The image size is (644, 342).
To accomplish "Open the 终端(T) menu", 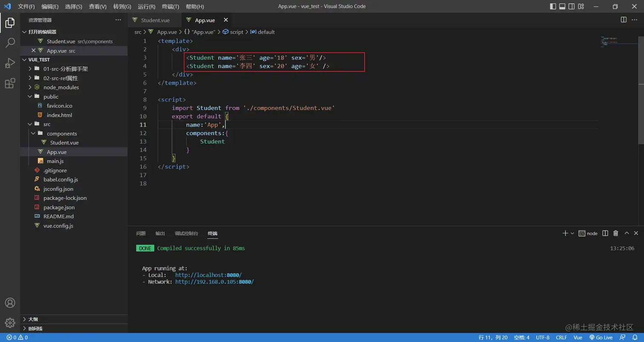I will point(170,6).
